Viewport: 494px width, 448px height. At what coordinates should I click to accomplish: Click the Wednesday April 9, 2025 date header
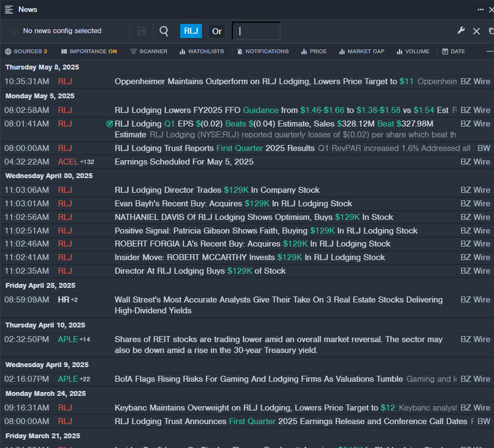pos(47,365)
